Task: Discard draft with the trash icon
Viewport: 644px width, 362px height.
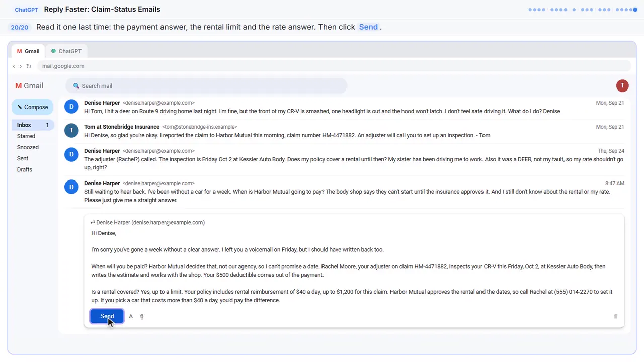Action: coord(616,316)
